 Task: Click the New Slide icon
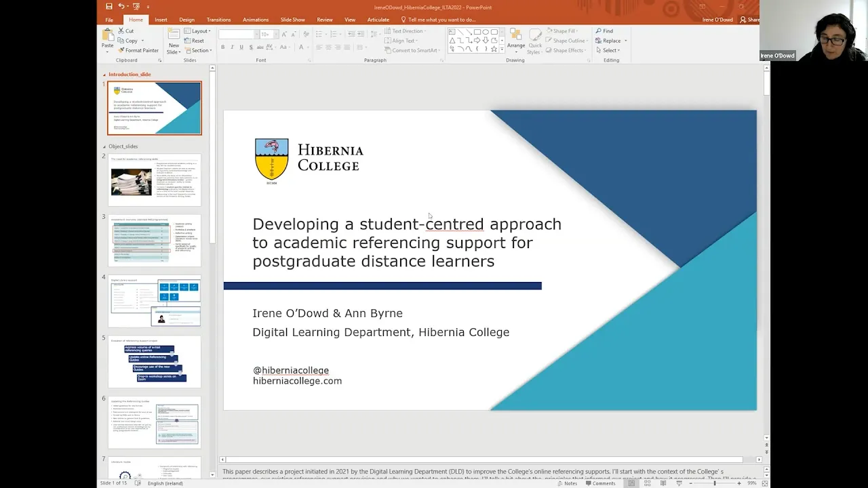pos(174,33)
